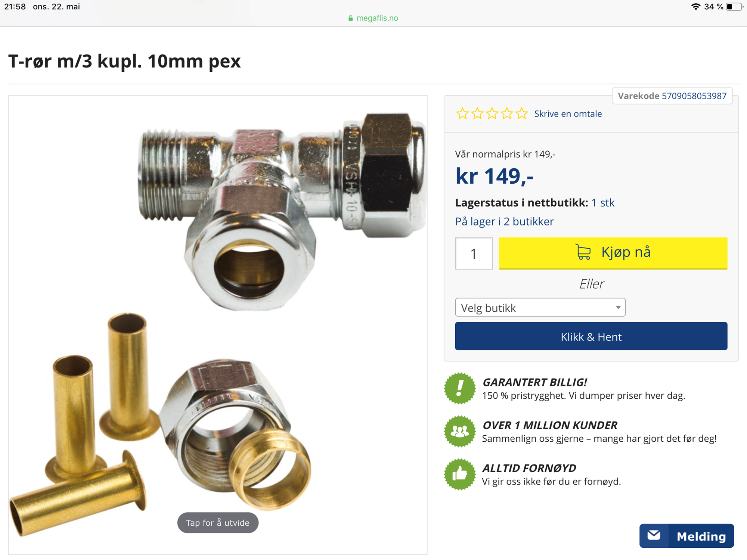Click the fifth rating star

(521, 113)
